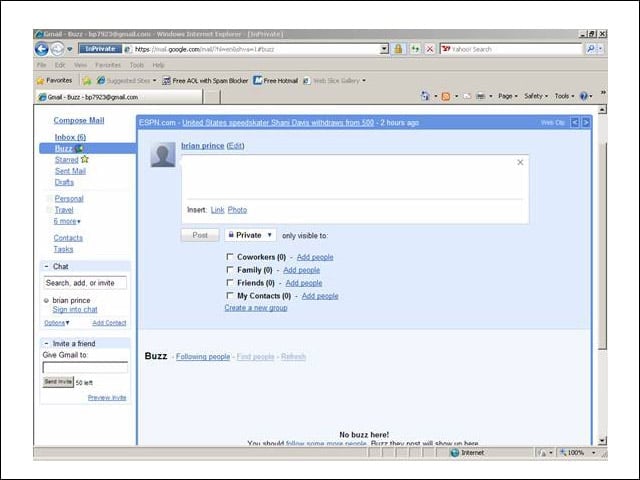Viewport: 640px width, 480px height.
Task: Check the My Contacts (0) checkbox
Action: [x=230, y=295]
